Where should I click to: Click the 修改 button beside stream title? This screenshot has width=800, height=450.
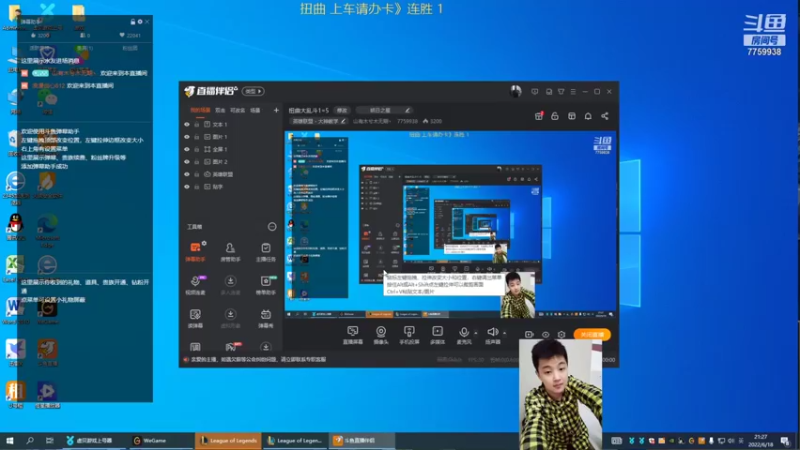(341, 110)
